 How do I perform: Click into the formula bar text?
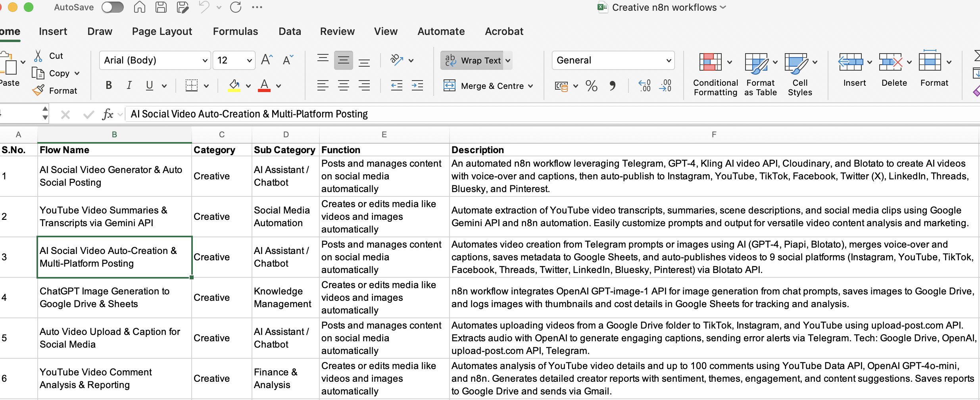coord(249,114)
